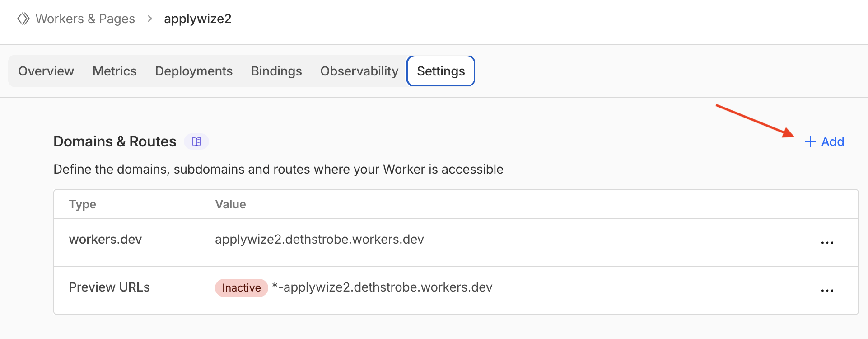Click the Type column header

pyautogui.click(x=83, y=204)
